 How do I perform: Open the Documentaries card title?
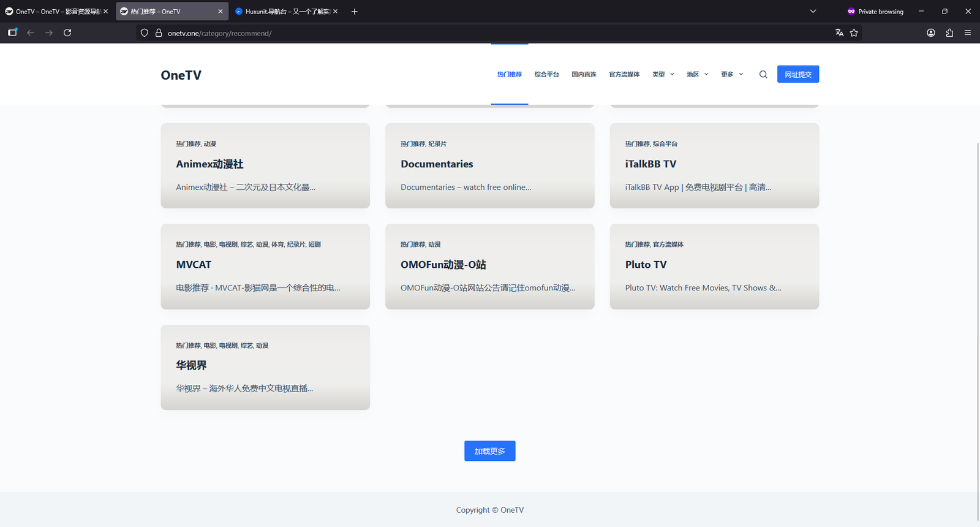[437, 164]
